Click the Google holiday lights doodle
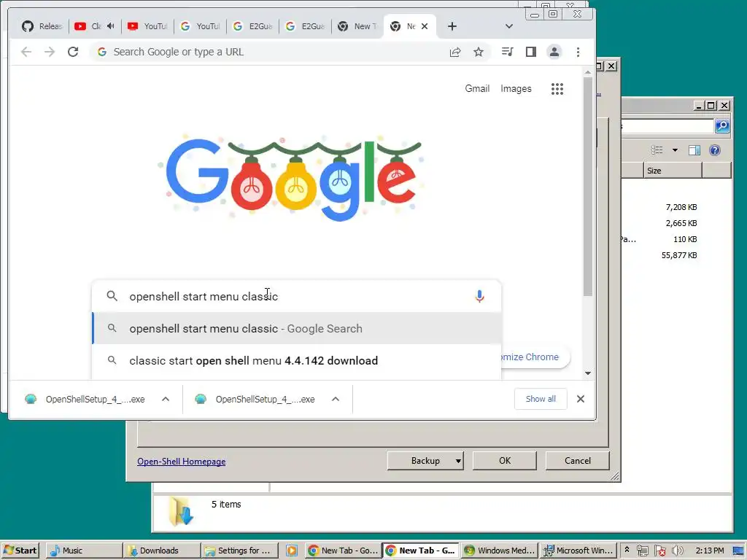 [x=293, y=177]
